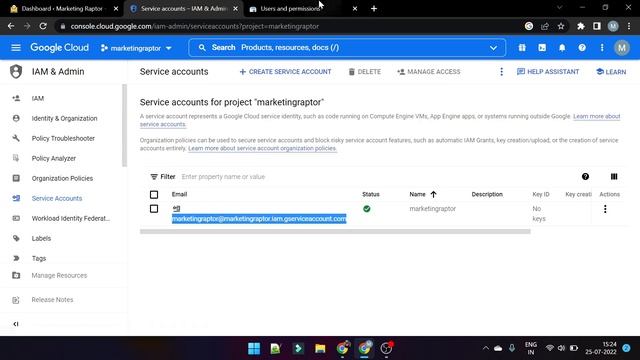The image size is (640, 360).
Task: Open the Wi-Fi network tray icon
Action: coord(550,348)
